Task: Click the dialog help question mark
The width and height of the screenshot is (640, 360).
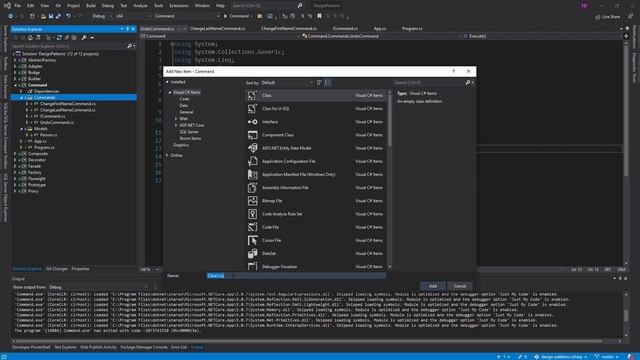Action: click(453, 71)
